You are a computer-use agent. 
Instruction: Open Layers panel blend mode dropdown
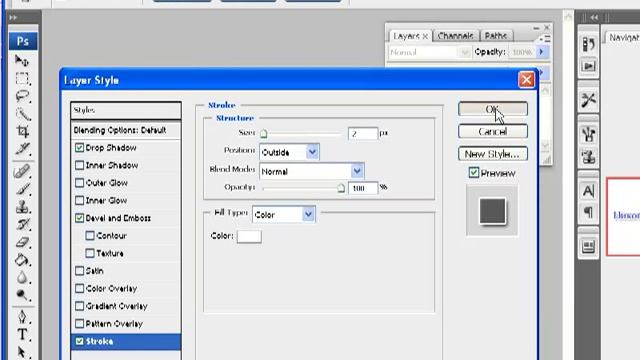[x=429, y=52]
